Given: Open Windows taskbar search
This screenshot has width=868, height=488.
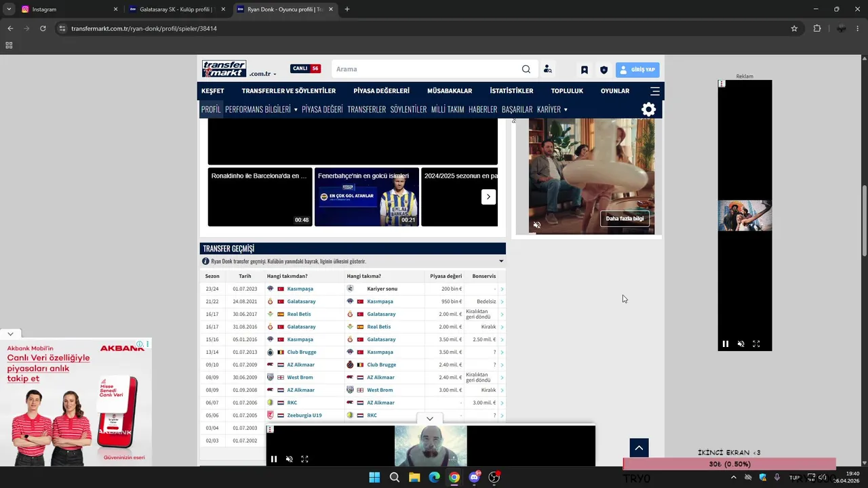Looking at the screenshot, I should click(395, 477).
